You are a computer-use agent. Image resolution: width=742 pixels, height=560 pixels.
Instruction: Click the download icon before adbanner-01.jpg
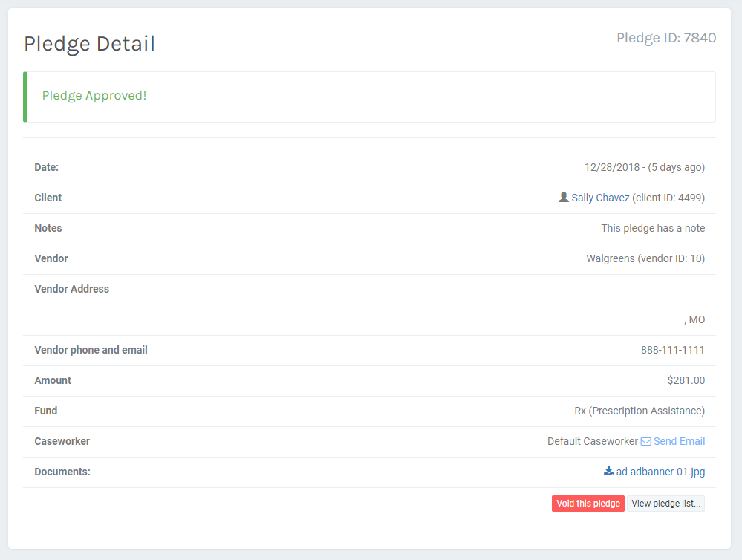[x=607, y=471]
